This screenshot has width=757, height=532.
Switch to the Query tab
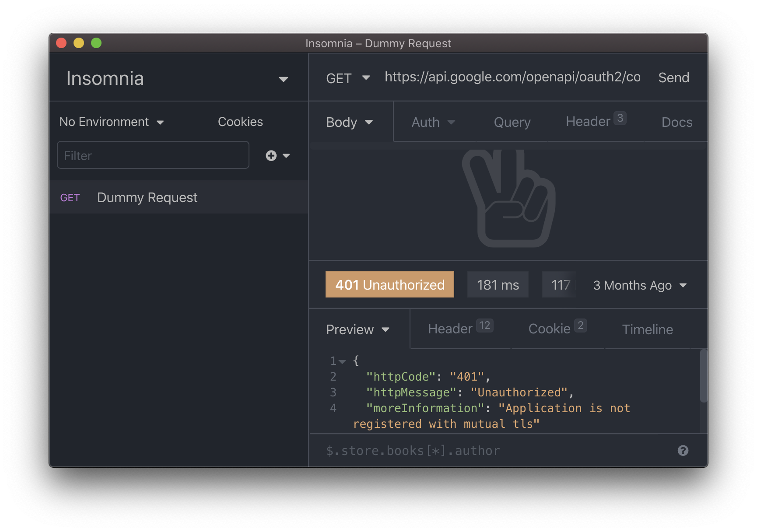click(512, 122)
